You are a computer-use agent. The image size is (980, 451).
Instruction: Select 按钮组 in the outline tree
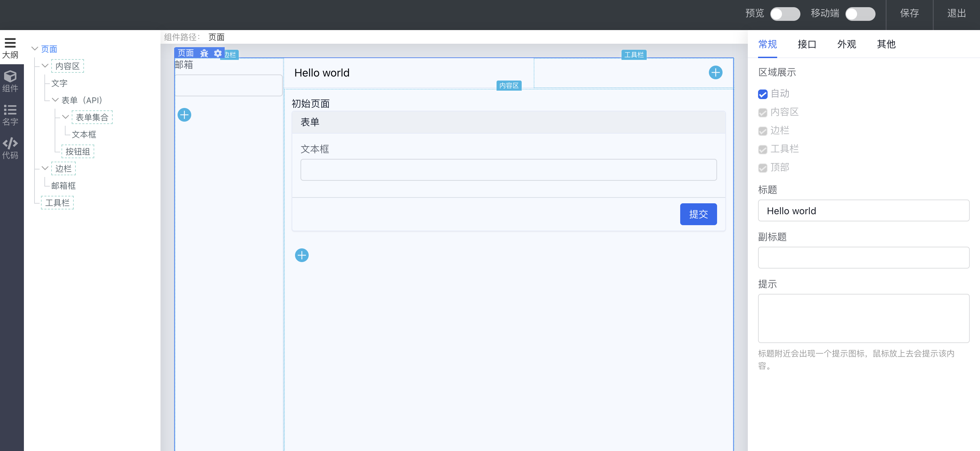point(78,151)
